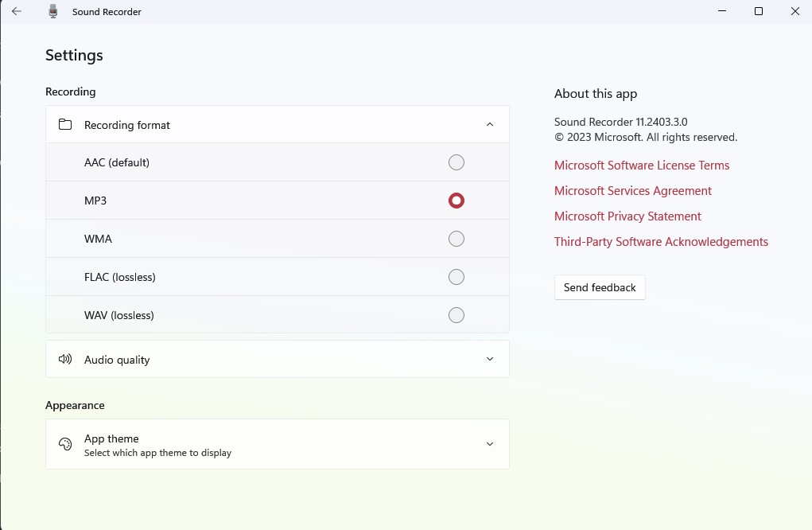Click the 'Recording format' label text
This screenshot has width=812, height=530.
[127, 125]
